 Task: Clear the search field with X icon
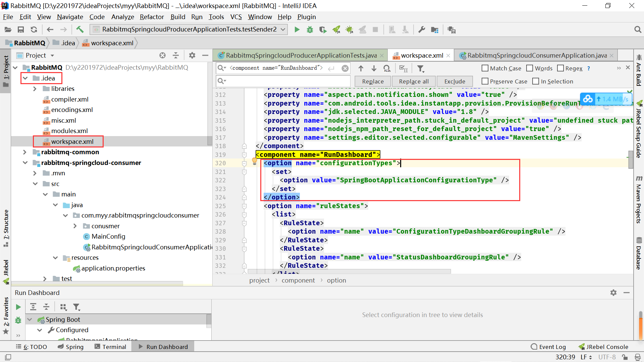(x=345, y=68)
